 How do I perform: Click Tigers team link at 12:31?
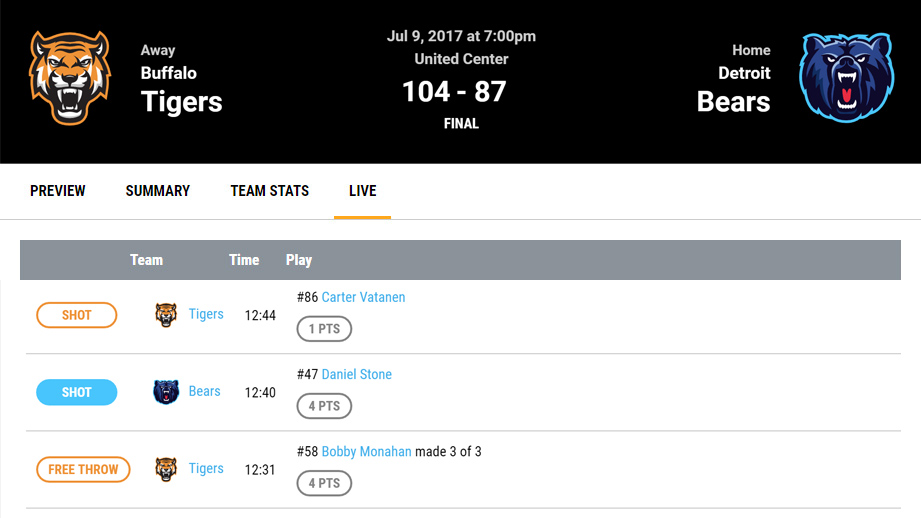coord(206,468)
